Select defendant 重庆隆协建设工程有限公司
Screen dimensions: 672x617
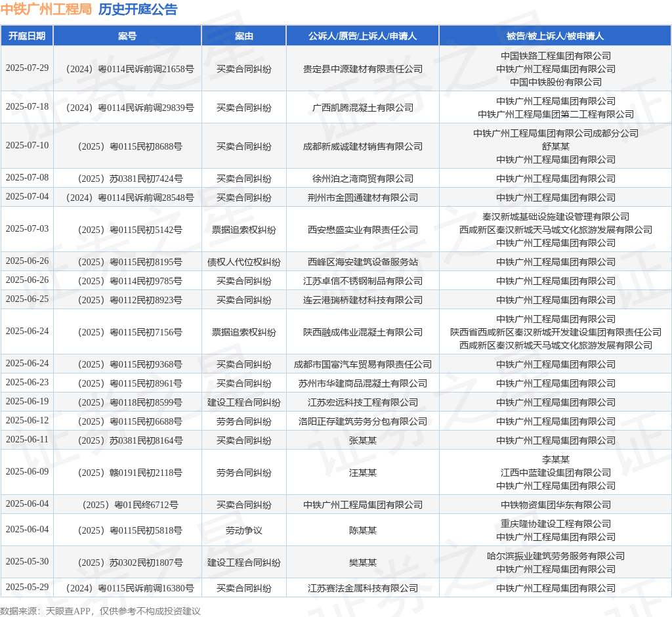tap(556, 524)
